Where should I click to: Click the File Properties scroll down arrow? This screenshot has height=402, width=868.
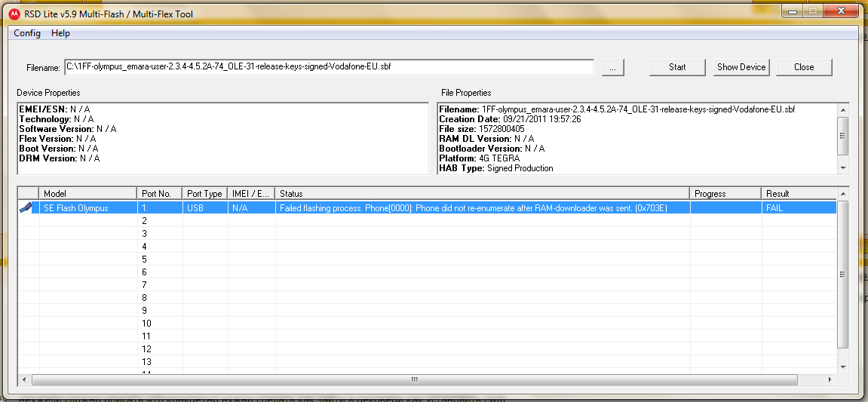click(x=842, y=167)
